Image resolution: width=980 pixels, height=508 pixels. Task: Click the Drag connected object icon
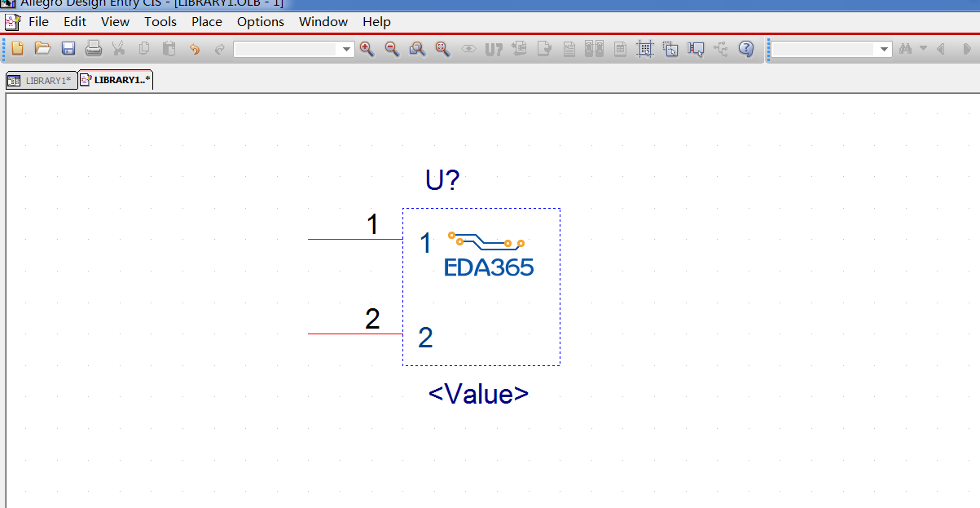696,49
